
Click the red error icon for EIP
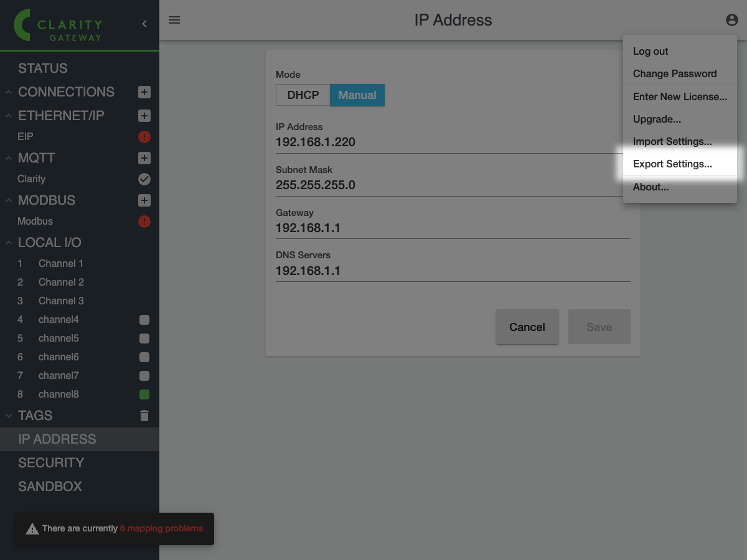point(144,137)
